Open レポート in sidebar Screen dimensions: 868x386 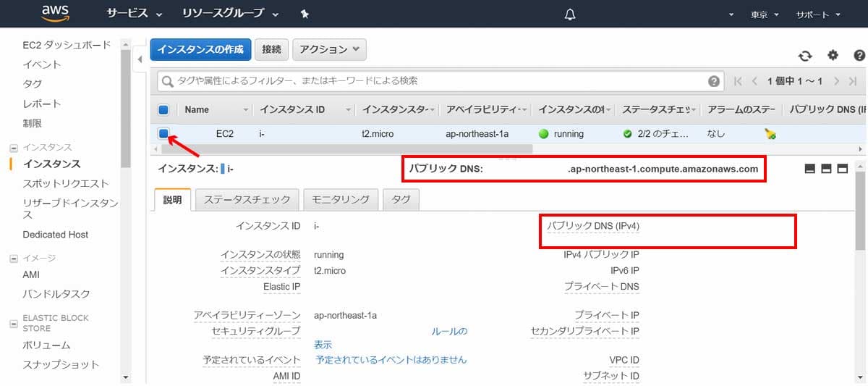click(x=42, y=104)
